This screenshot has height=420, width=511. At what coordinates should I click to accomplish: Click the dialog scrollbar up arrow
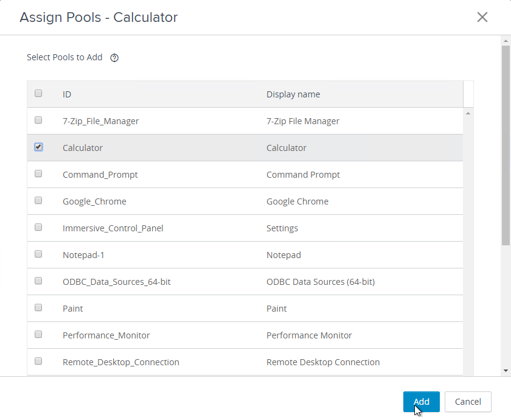point(506,41)
